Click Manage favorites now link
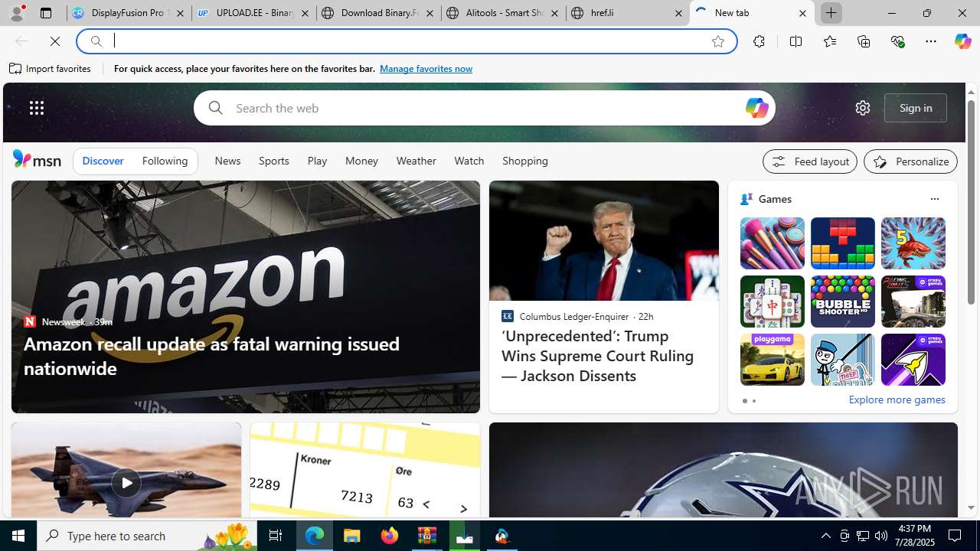 pyautogui.click(x=426, y=69)
